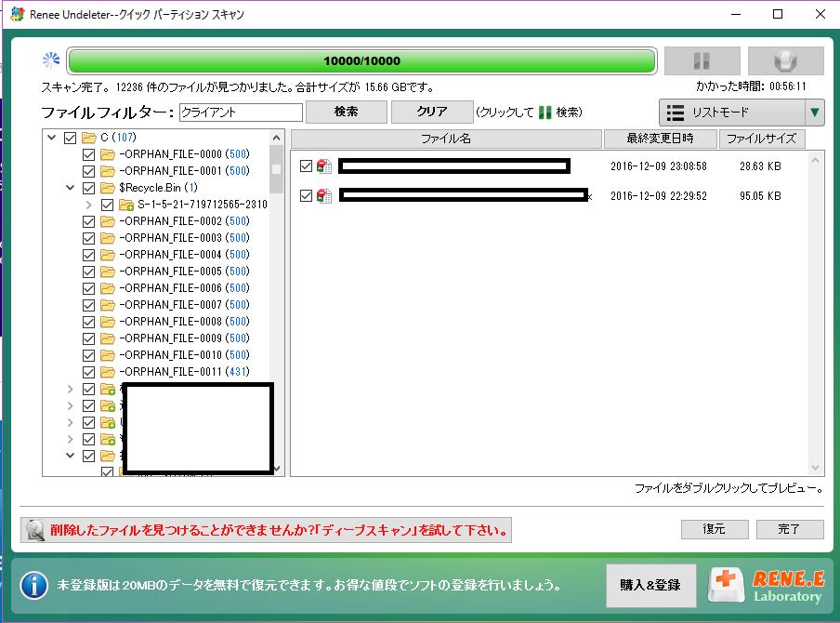Click the $Recycle.Bin folder icon
The height and width of the screenshot is (623, 840).
pyautogui.click(x=108, y=188)
